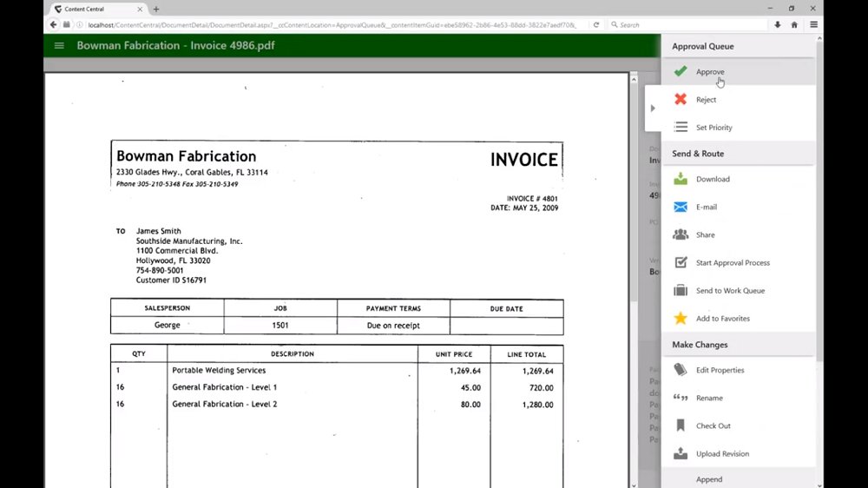The width and height of the screenshot is (868, 488).
Task: Click the Southside Manufacturing, Inc. line
Action: [x=189, y=241]
